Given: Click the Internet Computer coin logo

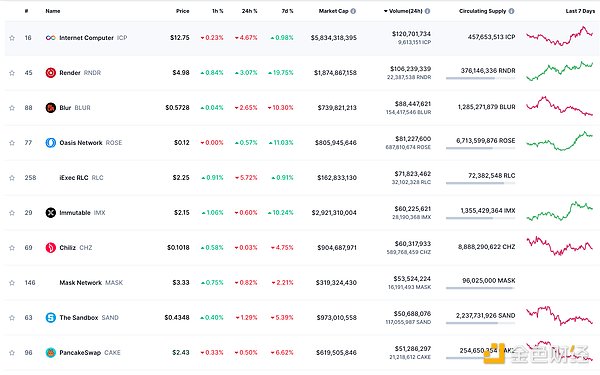Looking at the screenshot, I should (51, 38).
